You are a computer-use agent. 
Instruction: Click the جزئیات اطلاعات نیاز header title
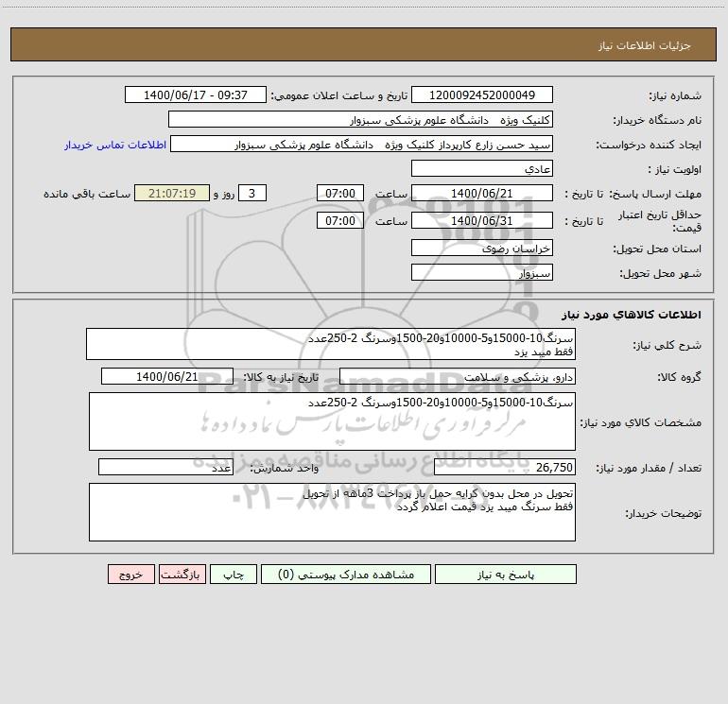tap(645, 45)
